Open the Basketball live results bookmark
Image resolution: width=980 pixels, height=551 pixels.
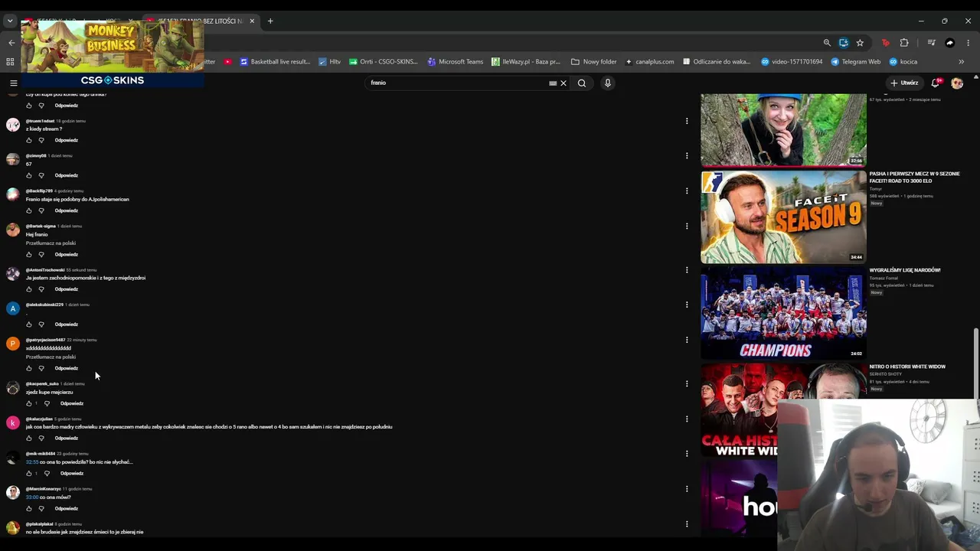coord(275,62)
